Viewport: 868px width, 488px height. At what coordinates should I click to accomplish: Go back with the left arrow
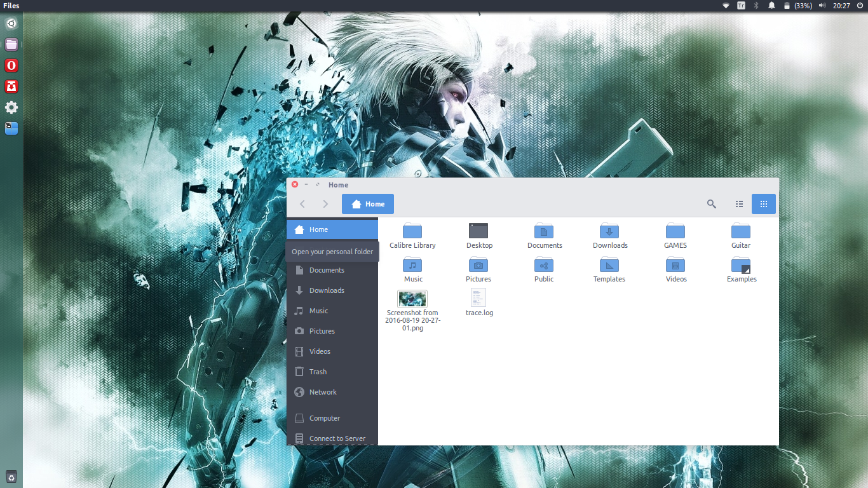point(302,204)
